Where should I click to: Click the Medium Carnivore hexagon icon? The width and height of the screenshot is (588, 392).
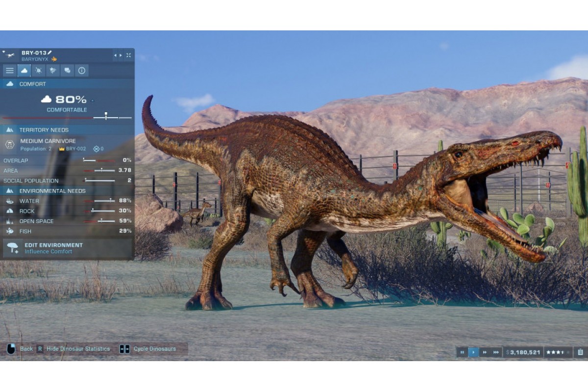coord(10,145)
